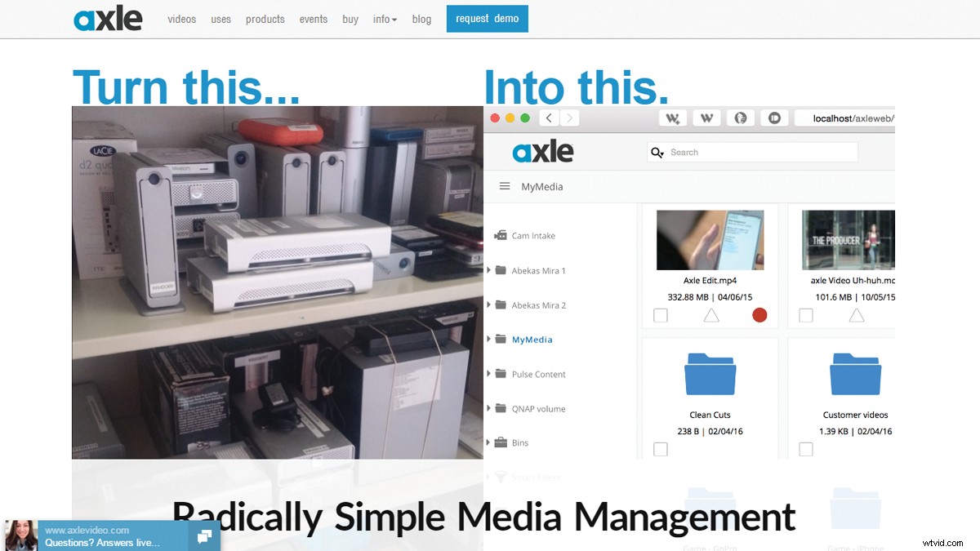Click the upload triangle under Axle Edit.mp4
Screen dimensions: 980x551
click(710, 314)
